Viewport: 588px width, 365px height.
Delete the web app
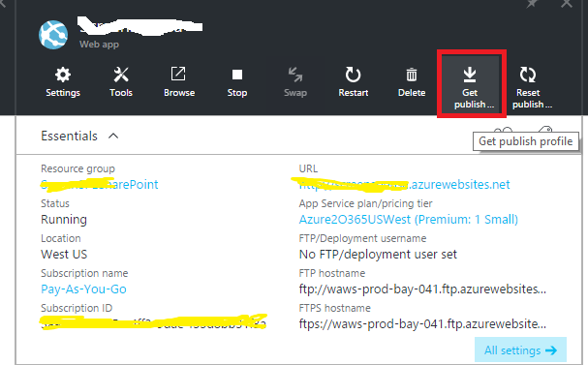(412, 83)
